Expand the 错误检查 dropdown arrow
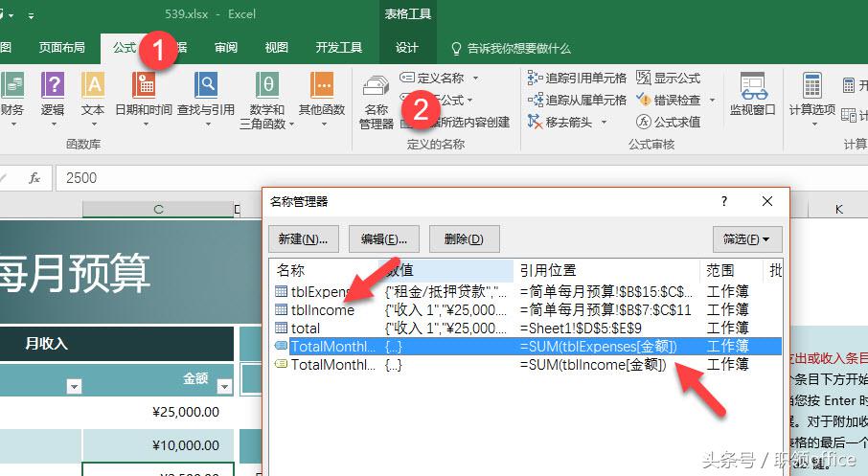The height and width of the screenshot is (476, 868). [713, 101]
